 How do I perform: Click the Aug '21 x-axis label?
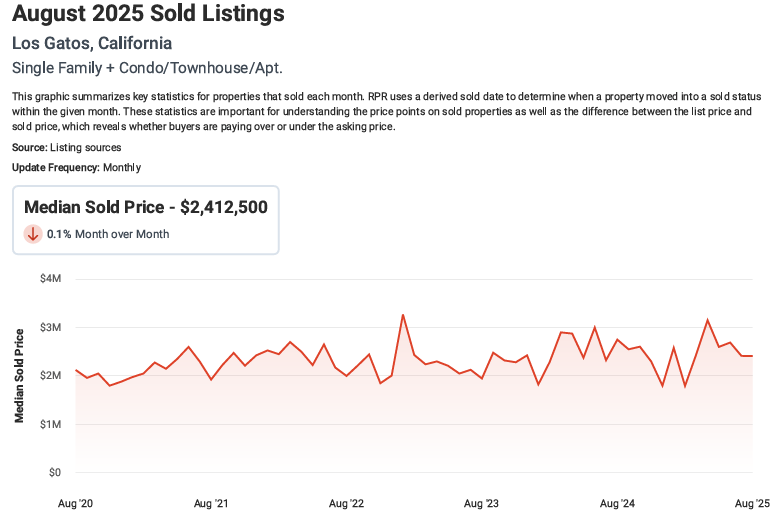click(x=210, y=503)
